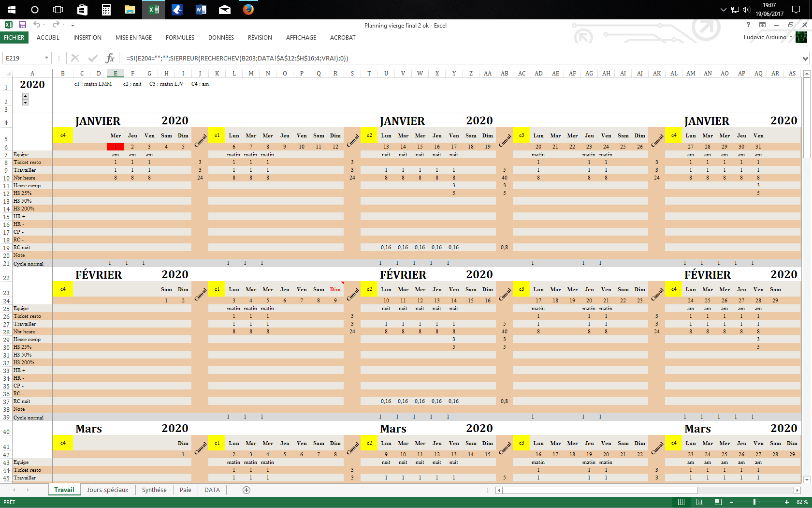Switch to the Synthèse sheet

(154, 490)
